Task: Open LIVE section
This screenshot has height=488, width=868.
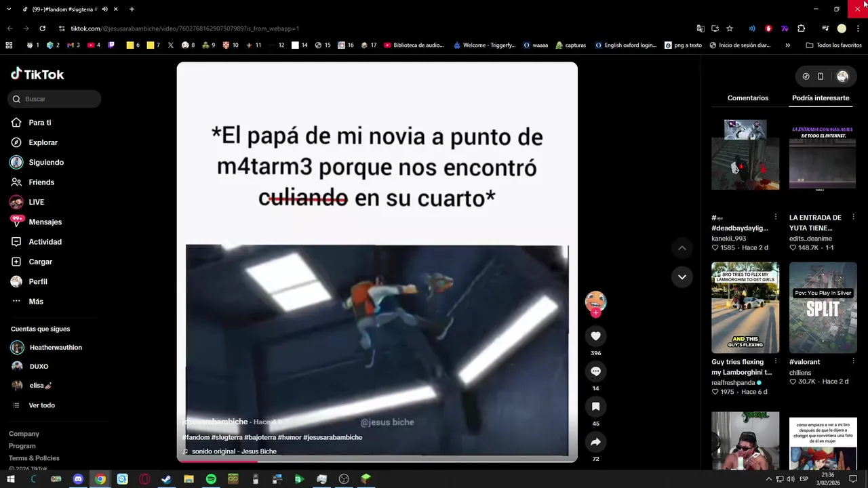Action: pos(36,202)
